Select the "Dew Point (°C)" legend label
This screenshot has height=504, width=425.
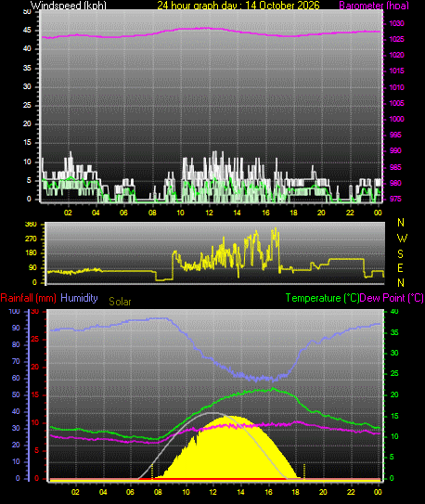[392, 298]
